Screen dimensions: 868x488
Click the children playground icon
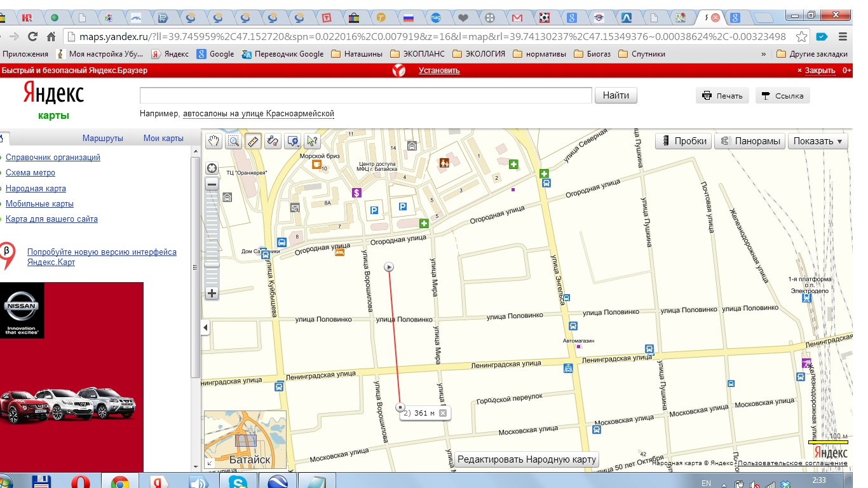(444, 163)
